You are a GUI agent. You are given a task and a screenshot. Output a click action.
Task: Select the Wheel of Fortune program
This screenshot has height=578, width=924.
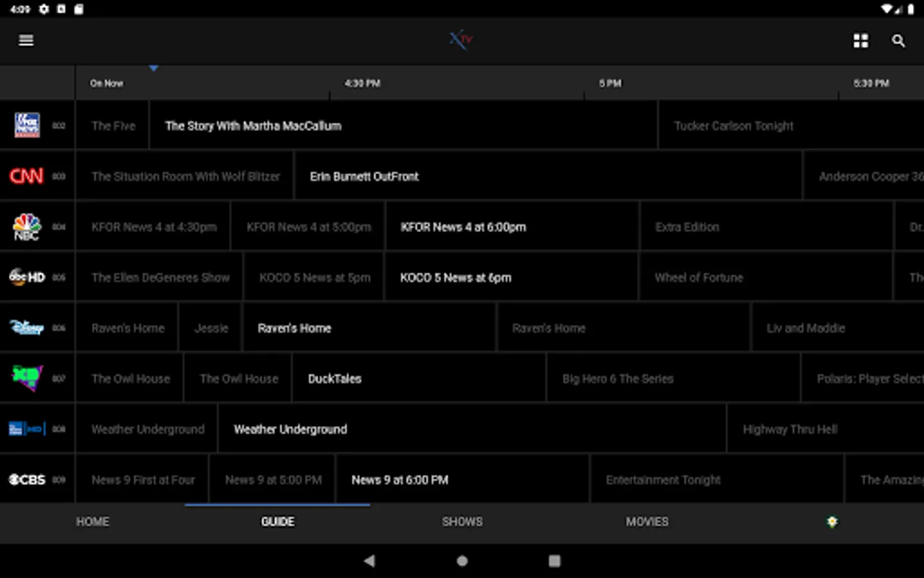click(x=766, y=277)
